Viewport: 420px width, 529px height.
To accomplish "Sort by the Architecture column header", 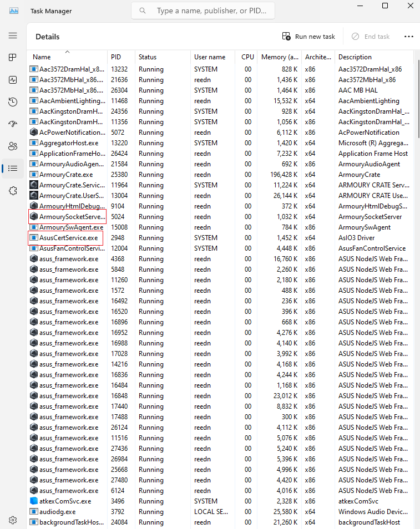I will (318, 57).
